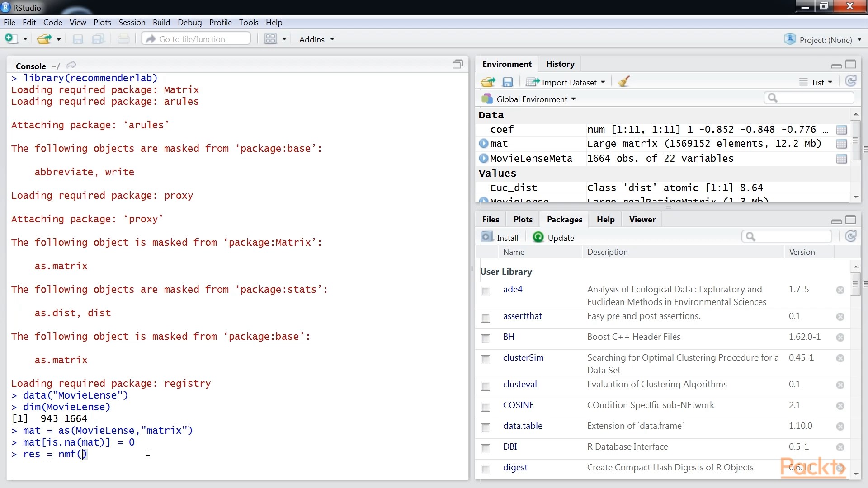Maximize the Console pane icon
This screenshot has height=488, width=868.
[x=458, y=65]
